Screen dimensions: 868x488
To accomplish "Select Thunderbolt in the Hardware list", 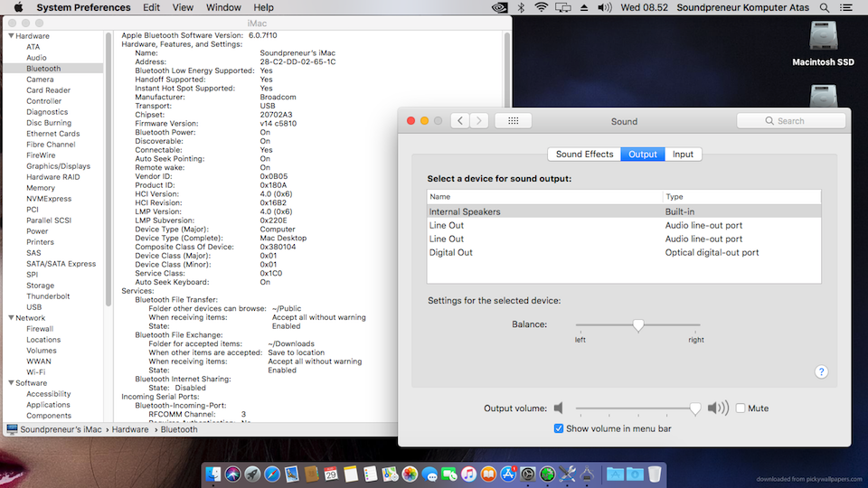I will [x=48, y=296].
